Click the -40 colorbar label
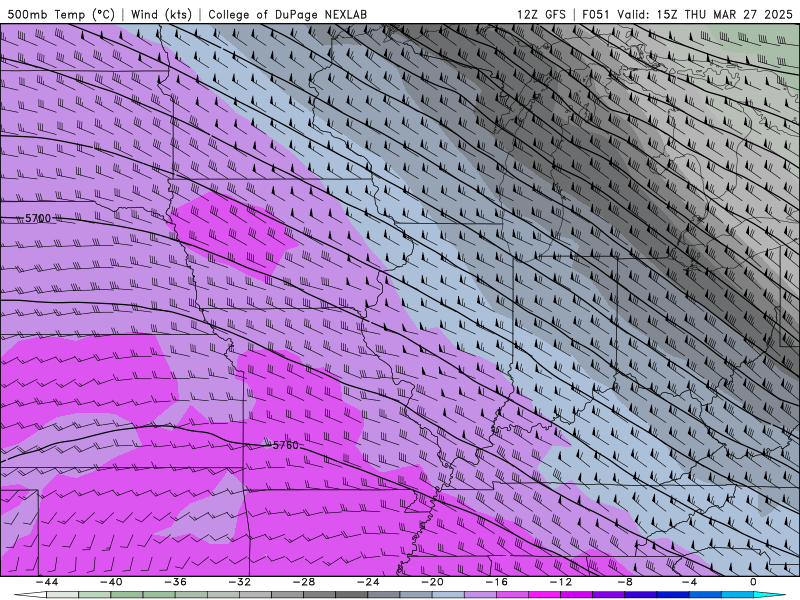The width and height of the screenshot is (800, 600). pos(111,582)
